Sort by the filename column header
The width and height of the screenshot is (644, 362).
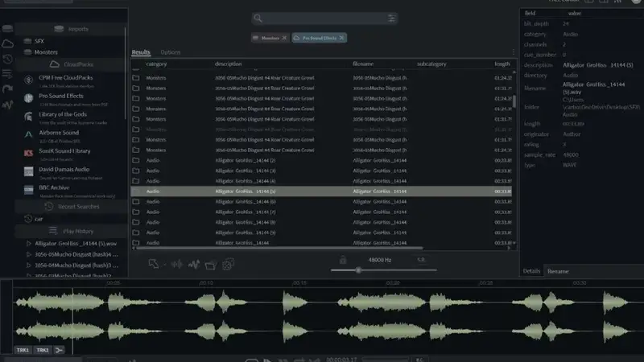pyautogui.click(x=363, y=64)
